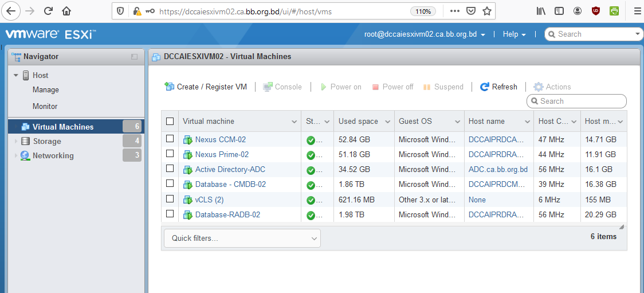The height and width of the screenshot is (293, 644).
Task: Click the Console toolbar button
Action: pyautogui.click(x=282, y=87)
